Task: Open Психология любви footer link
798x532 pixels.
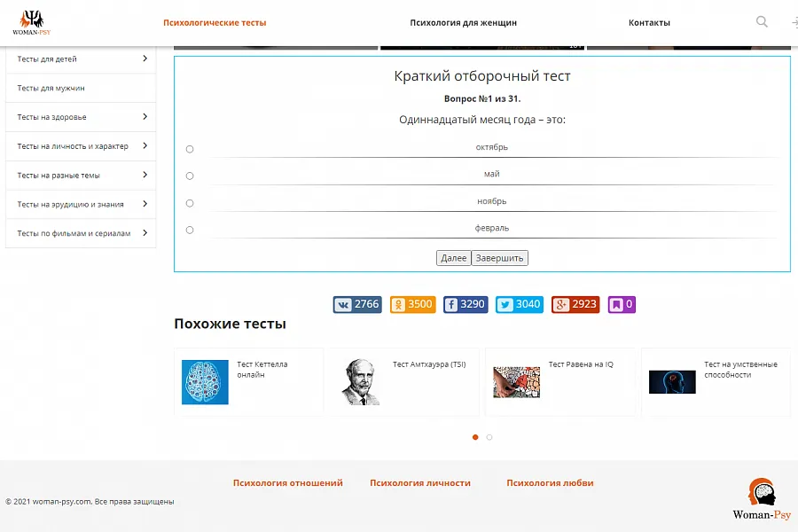Action: pyautogui.click(x=550, y=482)
